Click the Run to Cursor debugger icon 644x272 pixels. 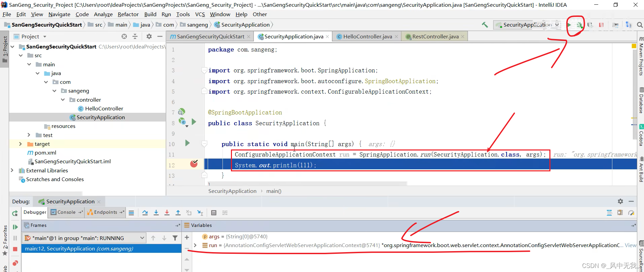click(x=200, y=213)
